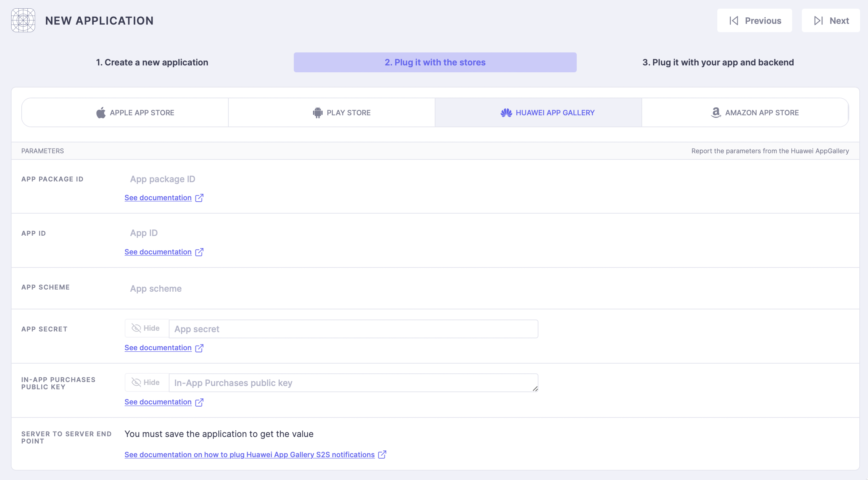This screenshot has height=480, width=868.
Task: Switch to the Play Store tab
Action: 332,112
